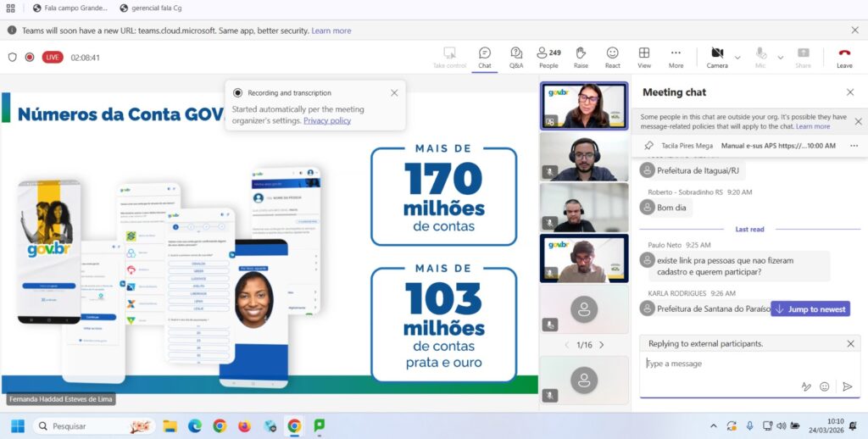The height and width of the screenshot is (439, 868).
Task: Open the Privacy policy link
Action: (326, 120)
